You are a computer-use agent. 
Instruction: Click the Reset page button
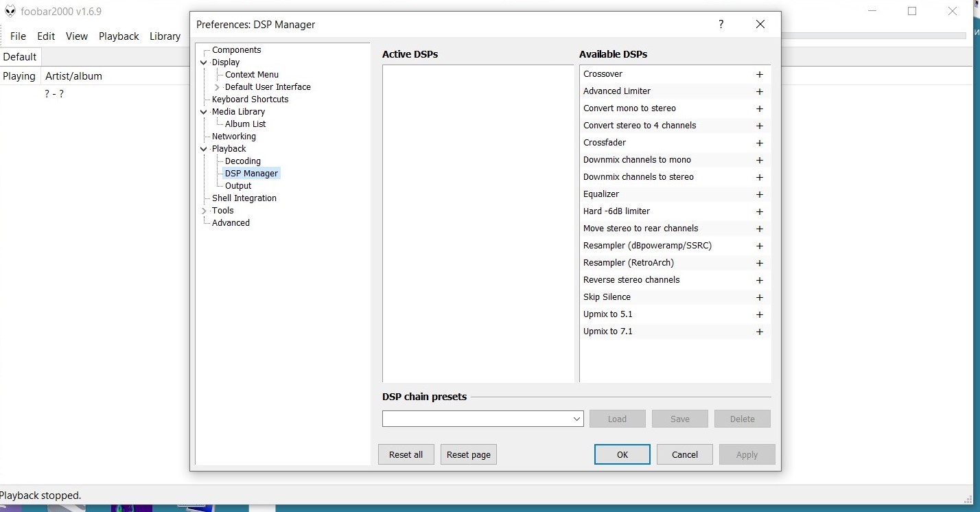pyautogui.click(x=469, y=454)
